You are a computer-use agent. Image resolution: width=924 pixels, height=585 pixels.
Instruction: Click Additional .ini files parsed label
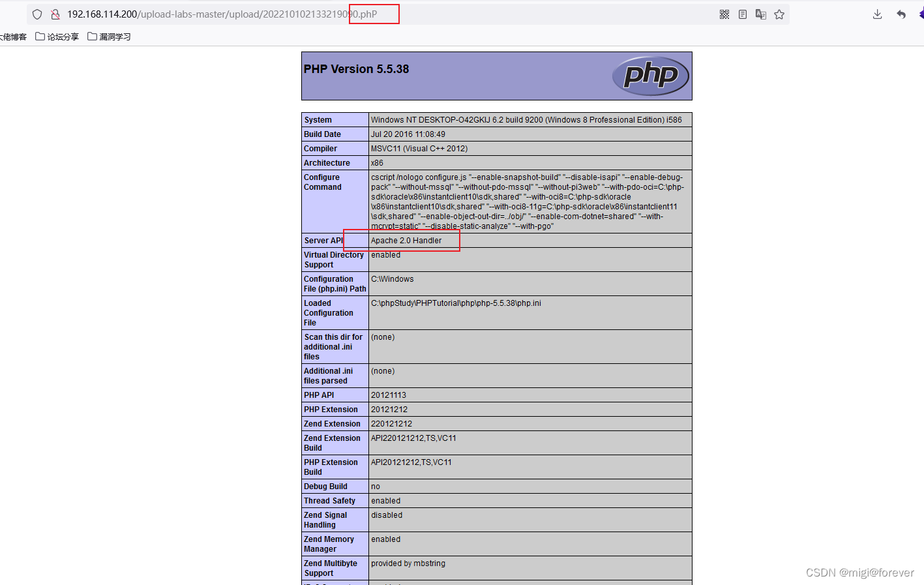coord(328,376)
